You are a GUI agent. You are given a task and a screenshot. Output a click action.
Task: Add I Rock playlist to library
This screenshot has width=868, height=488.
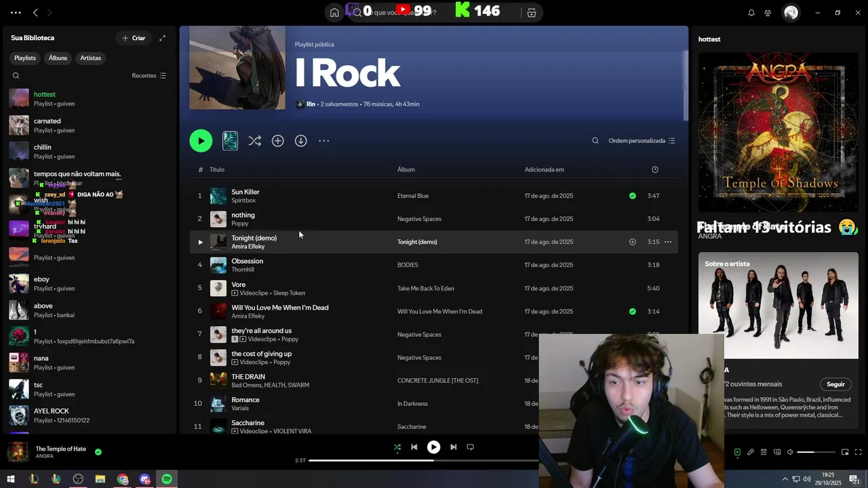pos(277,140)
